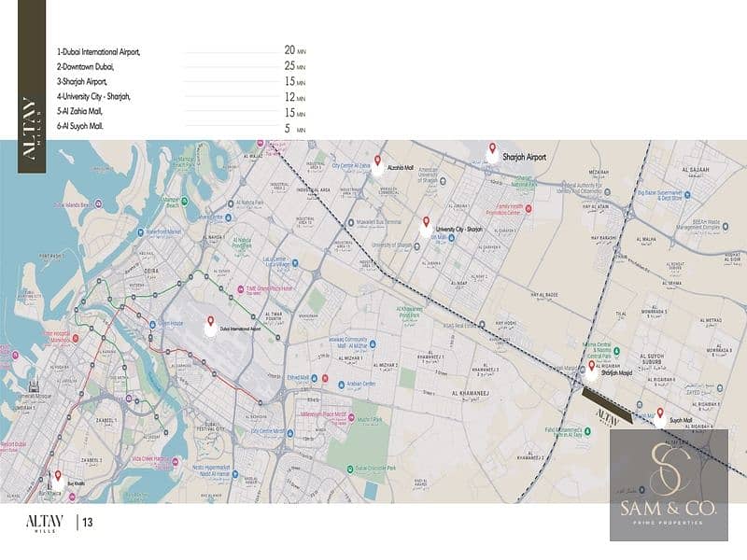Select the 'DEIRA' district label

[x=152, y=271]
